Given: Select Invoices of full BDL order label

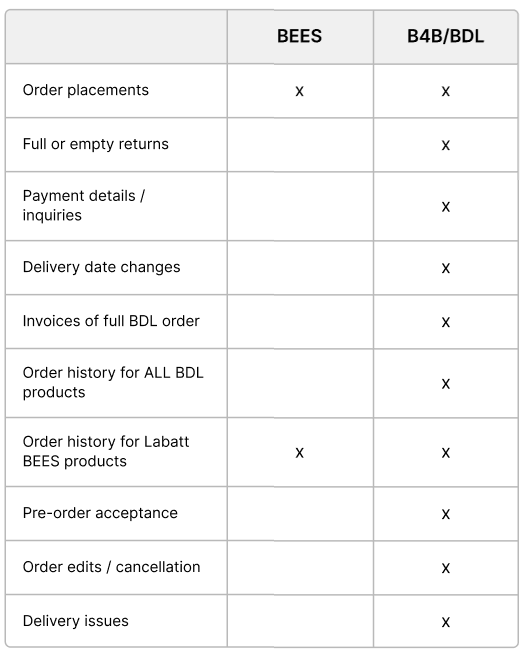Looking at the screenshot, I should pyautogui.click(x=111, y=321).
